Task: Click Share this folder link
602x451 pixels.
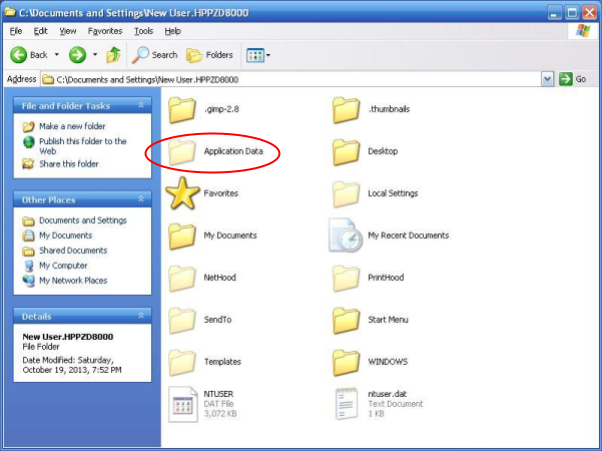Action: (x=69, y=164)
